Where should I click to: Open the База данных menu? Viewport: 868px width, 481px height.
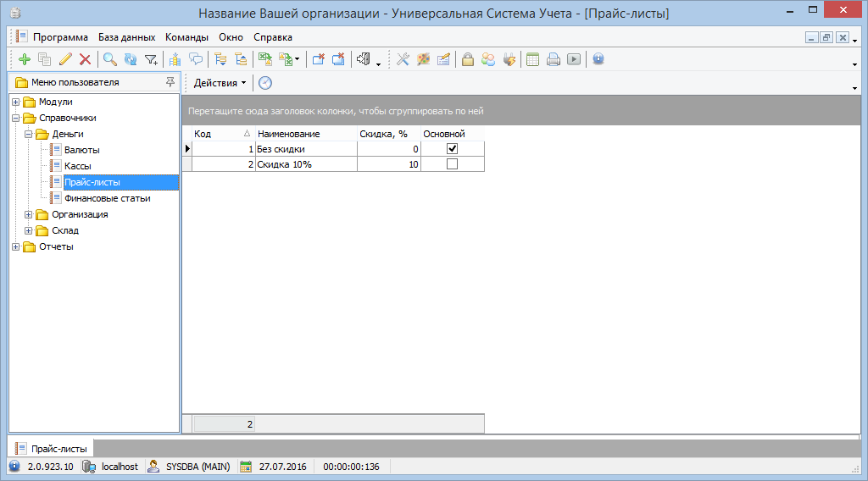coord(126,37)
